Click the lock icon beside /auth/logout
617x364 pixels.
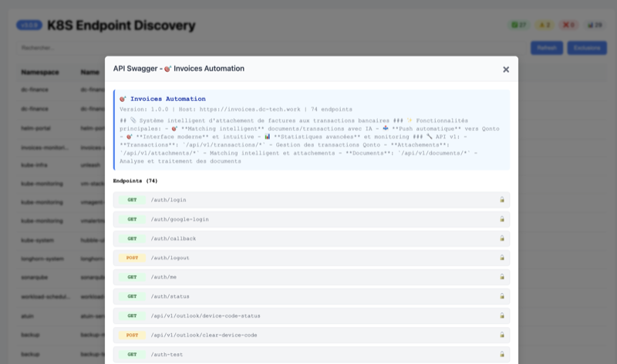coord(501,258)
